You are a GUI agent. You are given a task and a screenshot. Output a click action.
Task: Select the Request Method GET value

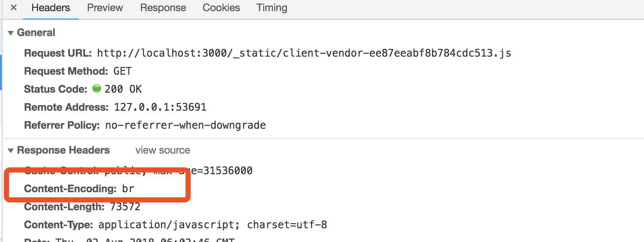pyautogui.click(x=122, y=71)
